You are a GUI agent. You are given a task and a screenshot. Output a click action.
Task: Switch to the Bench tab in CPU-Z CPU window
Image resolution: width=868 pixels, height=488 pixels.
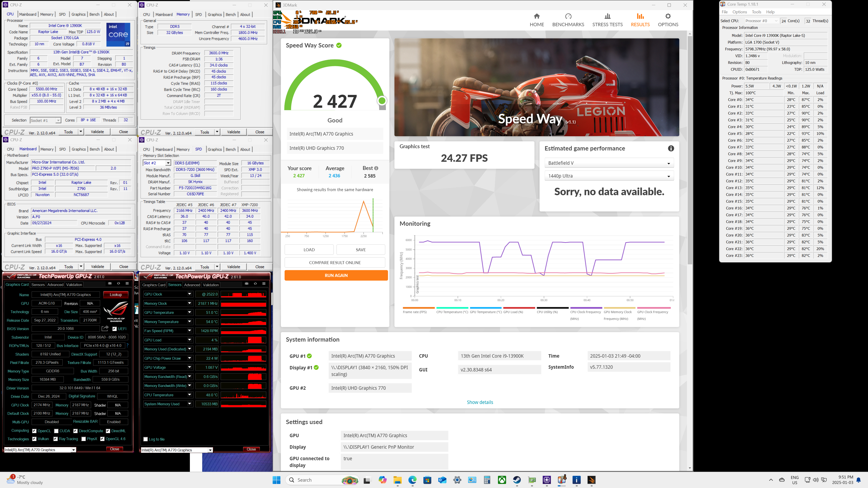pos(94,14)
